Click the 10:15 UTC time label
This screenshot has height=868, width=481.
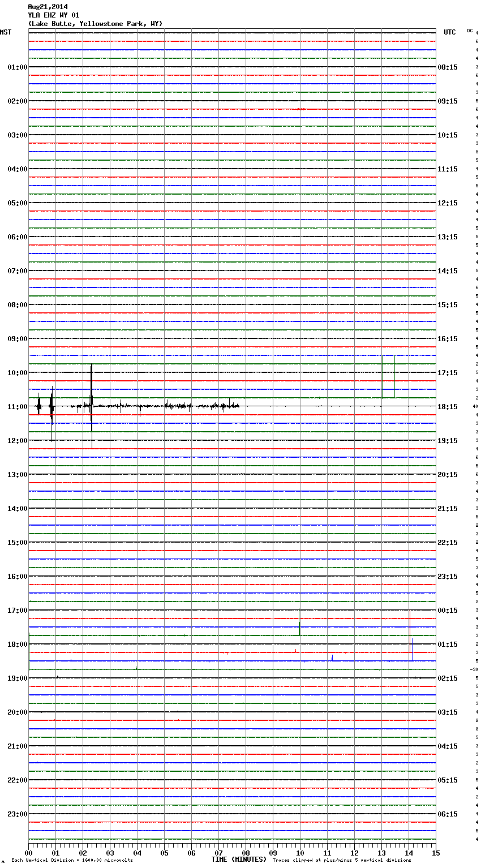pos(448,135)
